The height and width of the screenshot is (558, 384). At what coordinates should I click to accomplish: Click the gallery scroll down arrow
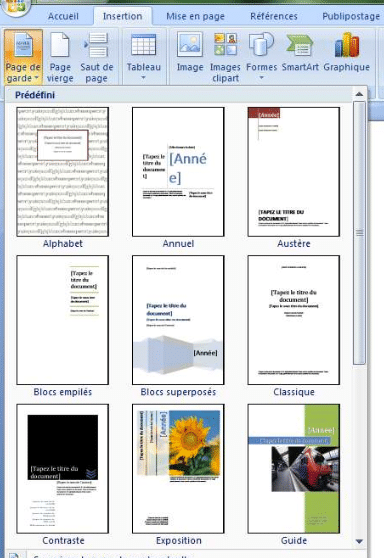tap(359, 541)
